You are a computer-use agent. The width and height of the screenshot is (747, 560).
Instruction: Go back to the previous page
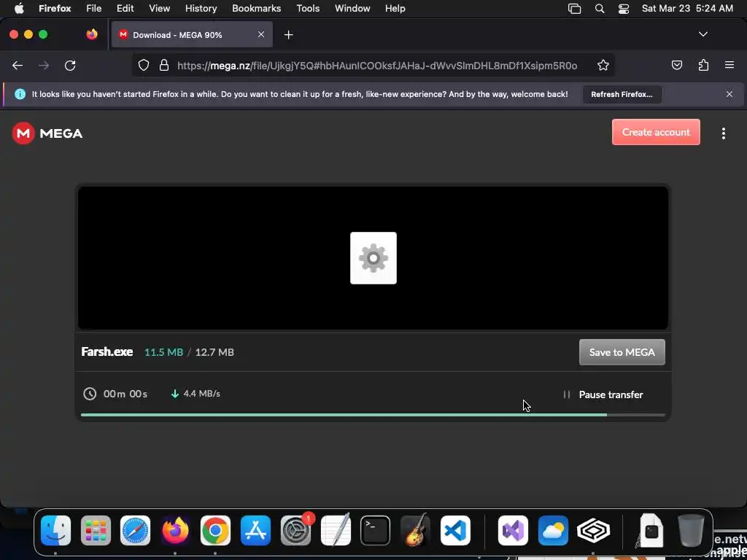[18, 65]
